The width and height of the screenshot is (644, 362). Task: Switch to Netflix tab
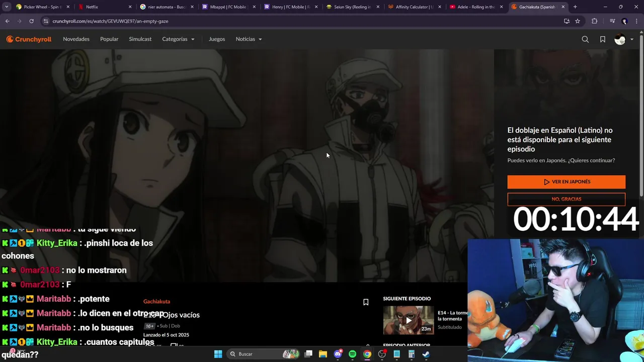click(x=105, y=7)
